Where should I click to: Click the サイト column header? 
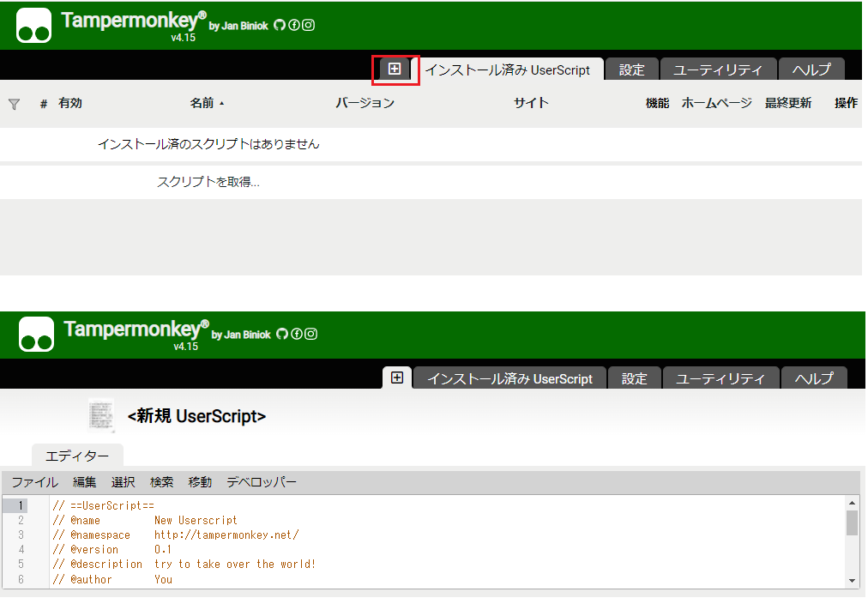[531, 103]
